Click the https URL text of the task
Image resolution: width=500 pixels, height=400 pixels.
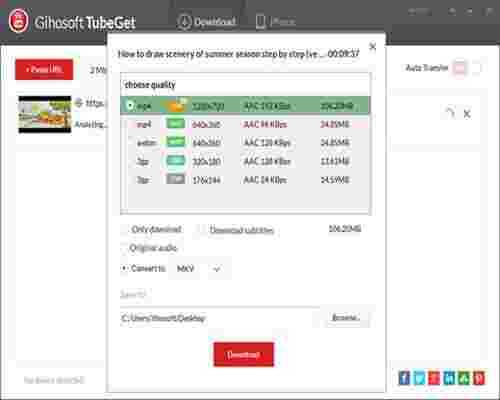tap(95, 103)
